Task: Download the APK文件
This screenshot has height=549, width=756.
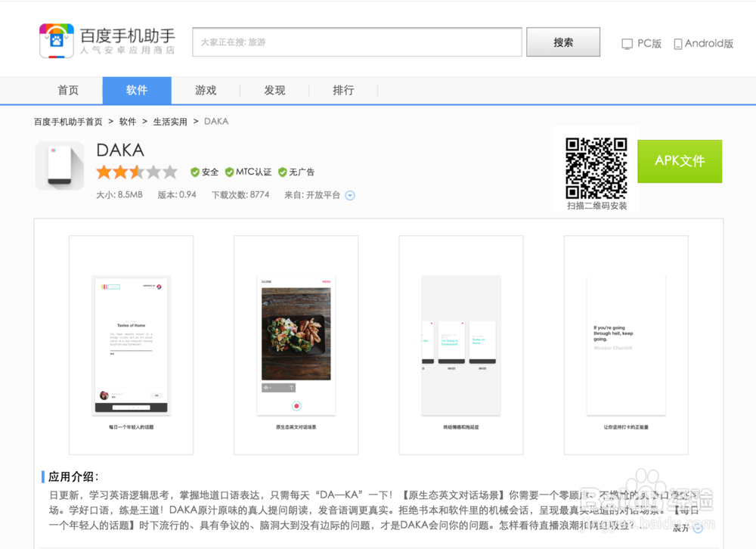Action: (680, 161)
